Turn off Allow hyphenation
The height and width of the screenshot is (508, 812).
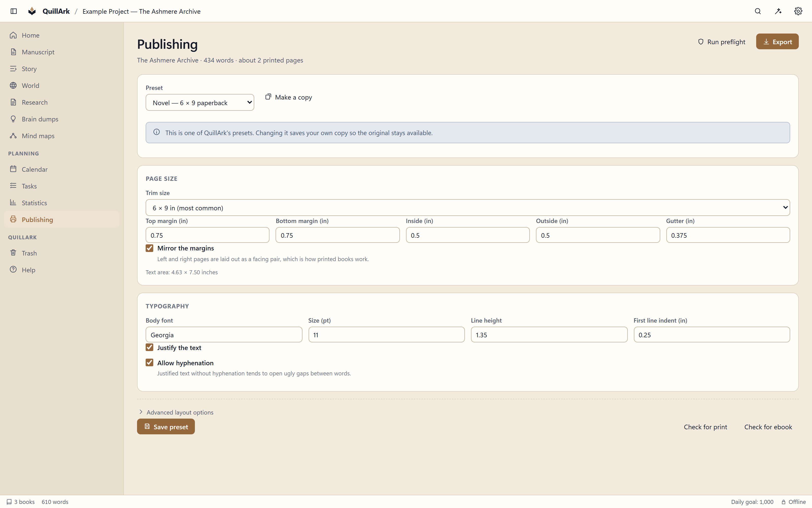[x=149, y=362]
